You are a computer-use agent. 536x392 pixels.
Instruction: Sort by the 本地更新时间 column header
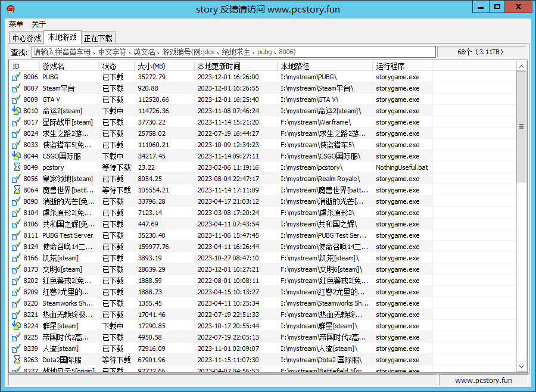pos(236,66)
